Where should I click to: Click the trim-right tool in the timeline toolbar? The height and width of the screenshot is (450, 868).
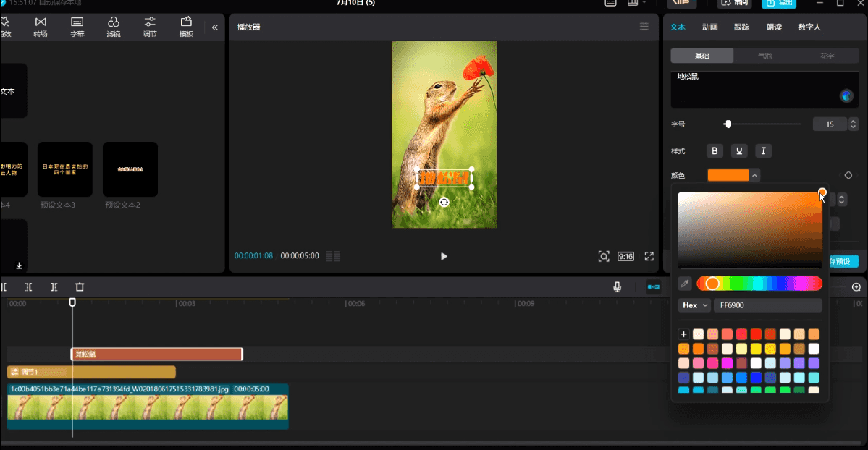point(54,286)
